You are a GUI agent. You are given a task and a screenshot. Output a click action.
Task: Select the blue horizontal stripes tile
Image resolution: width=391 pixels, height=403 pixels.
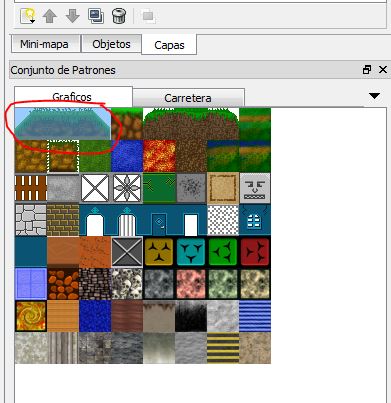coord(255,316)
